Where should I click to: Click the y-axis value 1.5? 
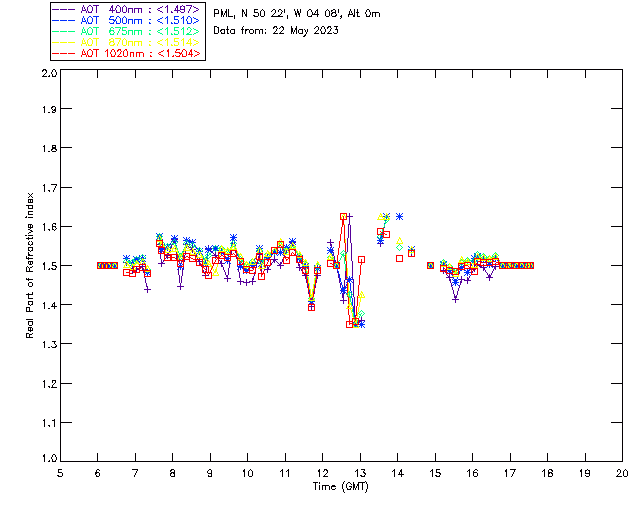pos(49,266)
